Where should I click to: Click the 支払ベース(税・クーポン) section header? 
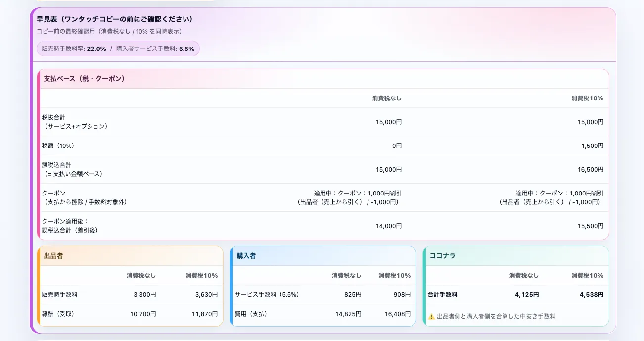(x=84, y=79)
